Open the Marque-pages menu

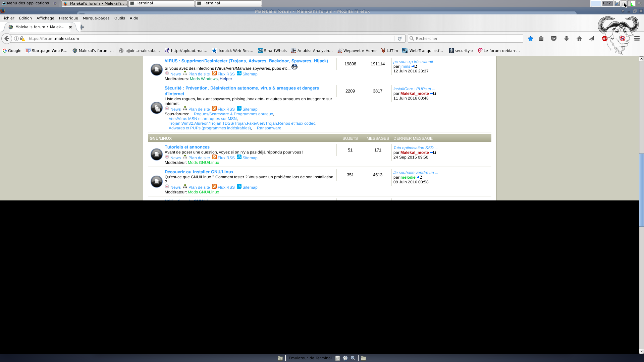(x=96, y=18)
